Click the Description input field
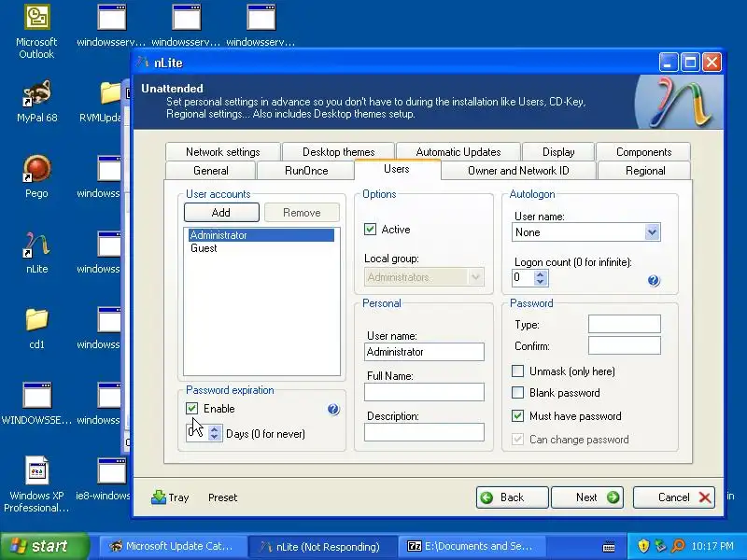The width and height of the screenshot is (747, 560). (x=424, y=432)
